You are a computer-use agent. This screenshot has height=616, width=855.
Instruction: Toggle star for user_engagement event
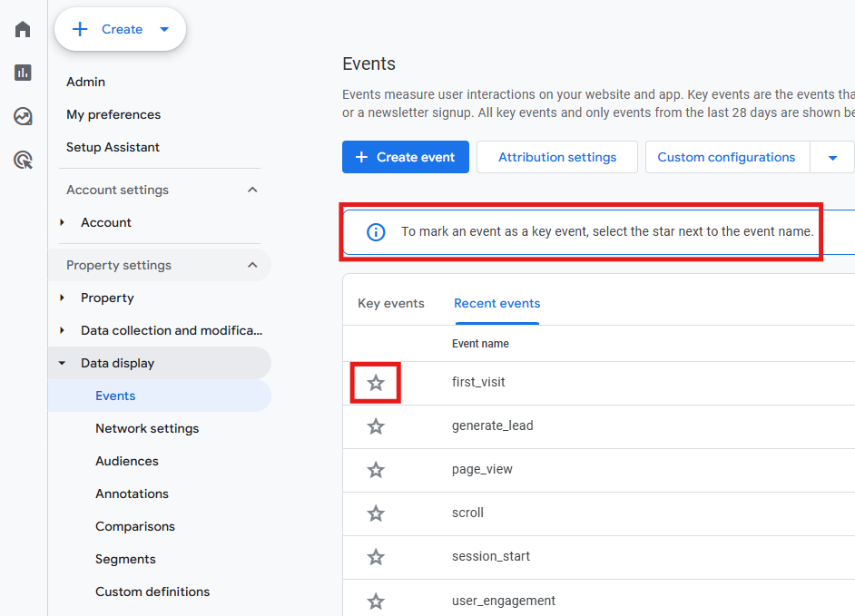pyautogui.click(x=376, y=601)
